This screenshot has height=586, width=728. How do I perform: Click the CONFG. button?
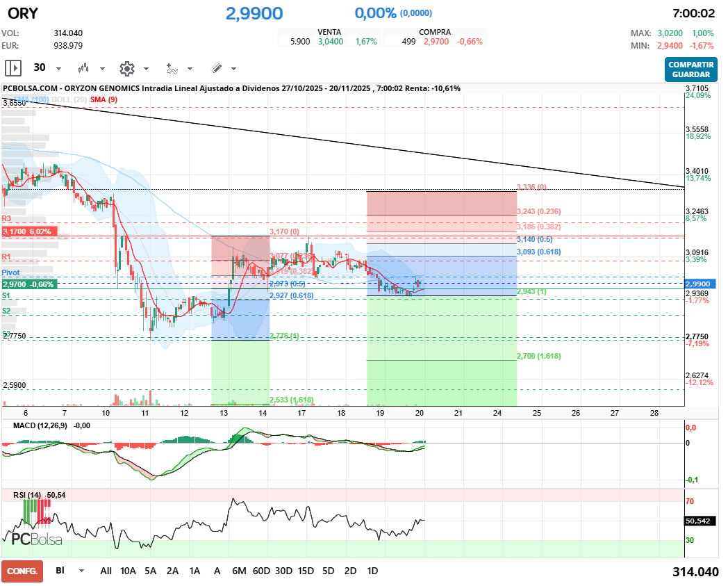[x=22, y=571]
